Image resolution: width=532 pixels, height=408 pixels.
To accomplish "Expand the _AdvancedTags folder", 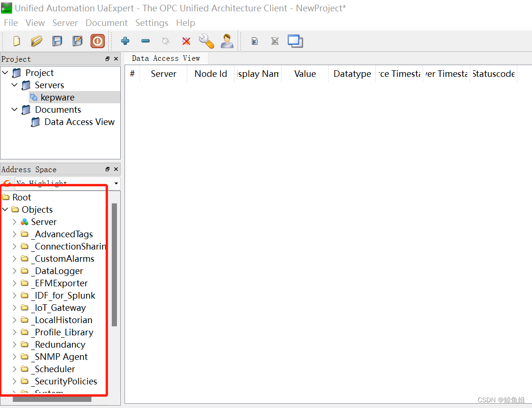I will pos(15,234).
